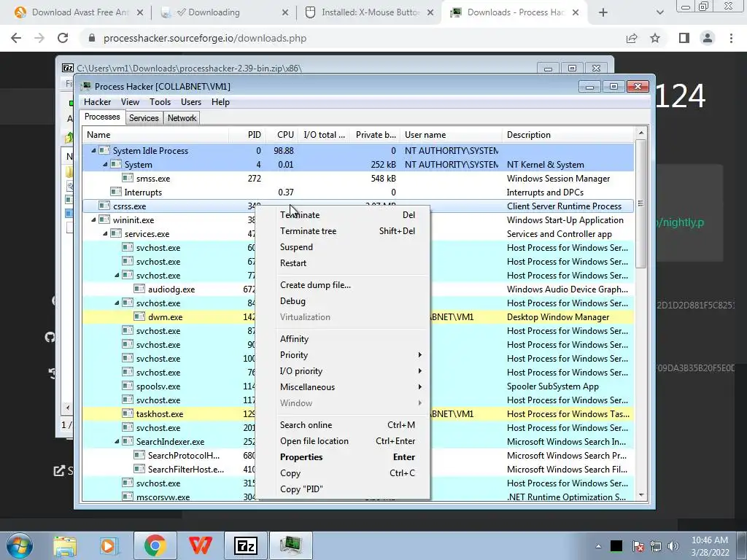Reload the Chrome page
747x560 pixels.
[63, 38]
